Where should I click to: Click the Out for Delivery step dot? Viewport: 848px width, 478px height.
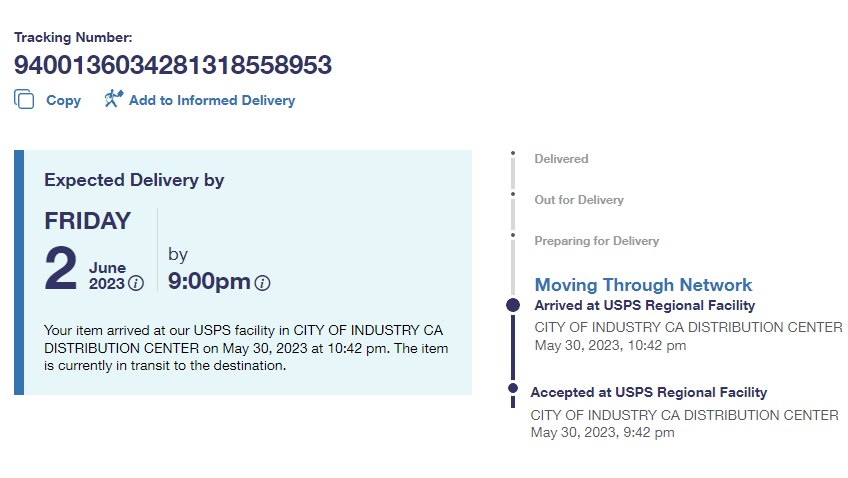point(513,195)
